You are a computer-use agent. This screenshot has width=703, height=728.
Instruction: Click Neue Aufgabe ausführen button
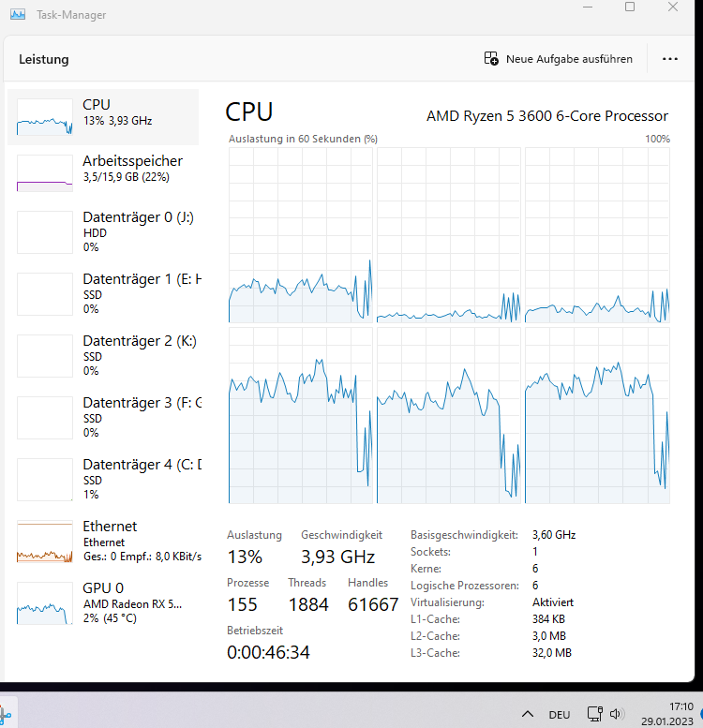(x=558, y=59)
